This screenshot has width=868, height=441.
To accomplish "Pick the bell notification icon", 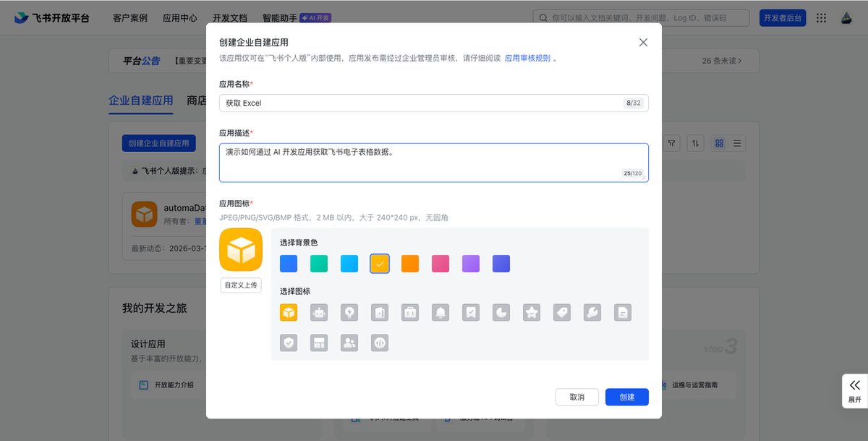I will coord(441,312).
